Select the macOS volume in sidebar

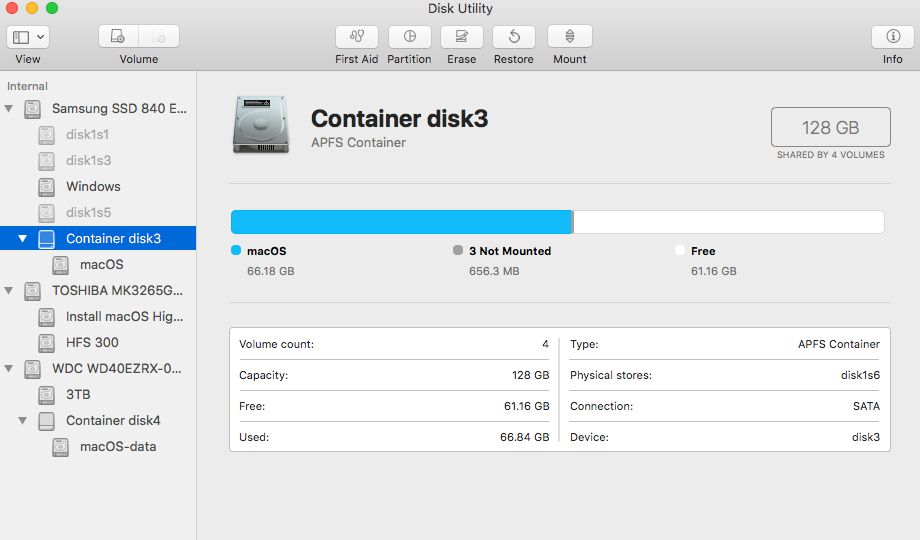pyautogui.click(x=98, y=264)
